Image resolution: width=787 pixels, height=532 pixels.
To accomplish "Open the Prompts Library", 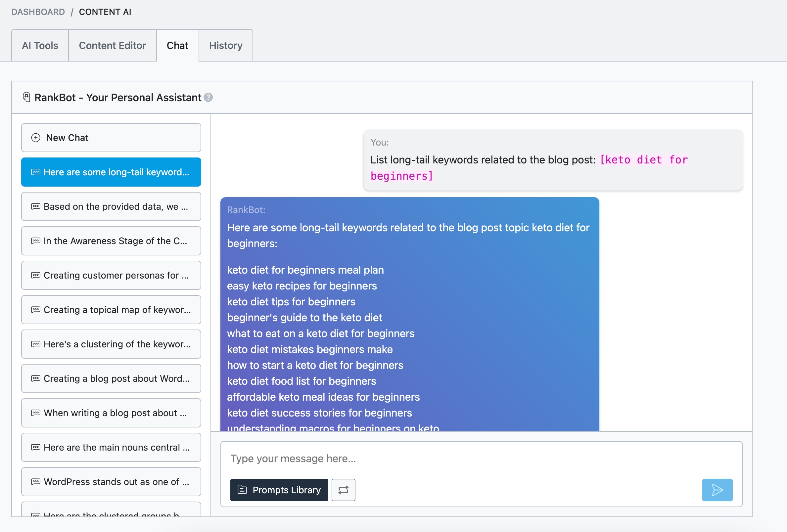I will pos(279,490).
